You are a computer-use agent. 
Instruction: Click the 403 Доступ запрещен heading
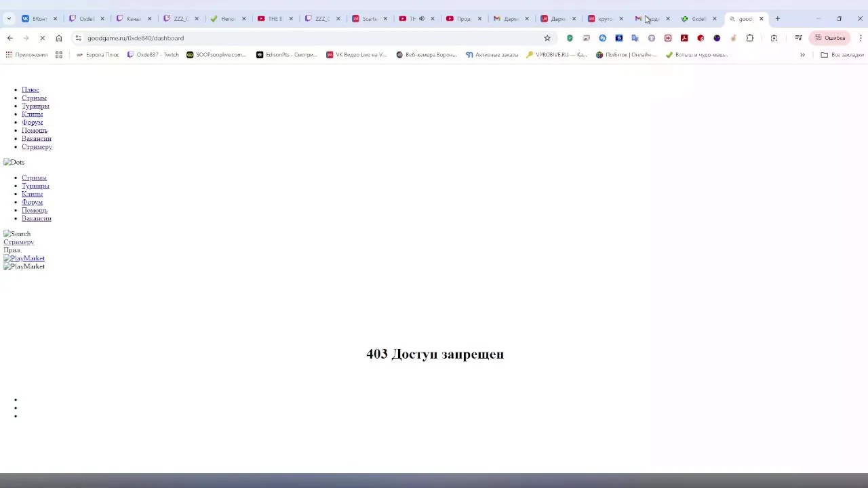point(435,354)
